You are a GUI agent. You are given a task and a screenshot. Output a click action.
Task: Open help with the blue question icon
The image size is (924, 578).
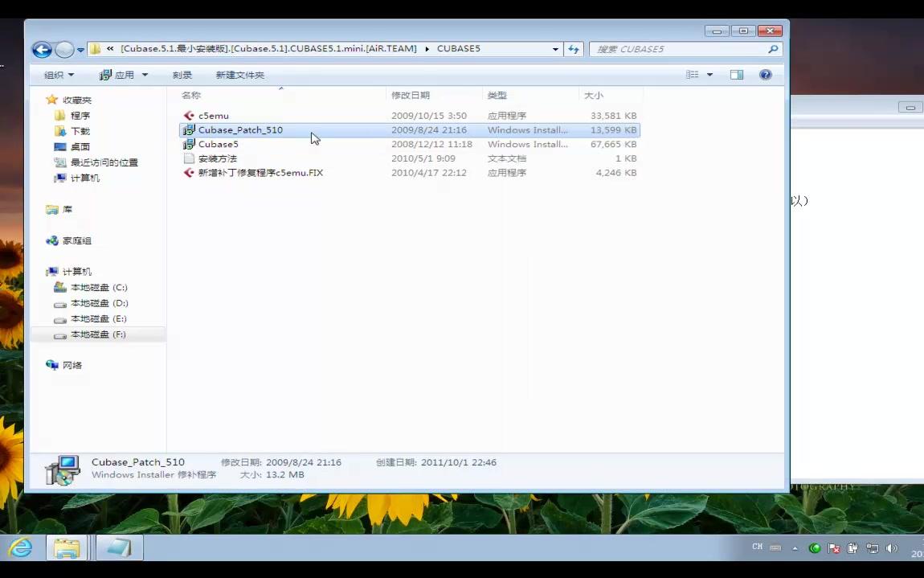(766, 74)
